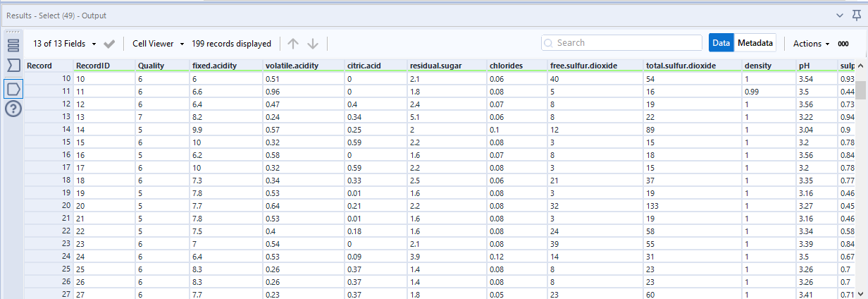Click the 000 number formatting icon
This screenshot has width=868, height=299.
point(843,44)
